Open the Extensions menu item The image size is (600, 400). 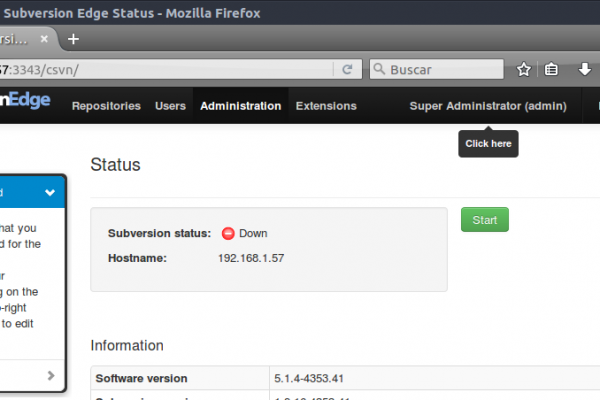(326, 106)
